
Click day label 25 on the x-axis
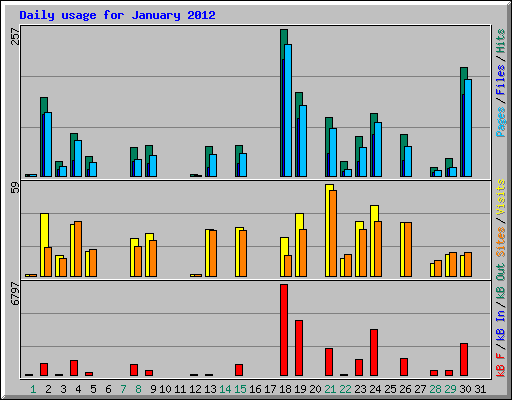tap(390, 389)
